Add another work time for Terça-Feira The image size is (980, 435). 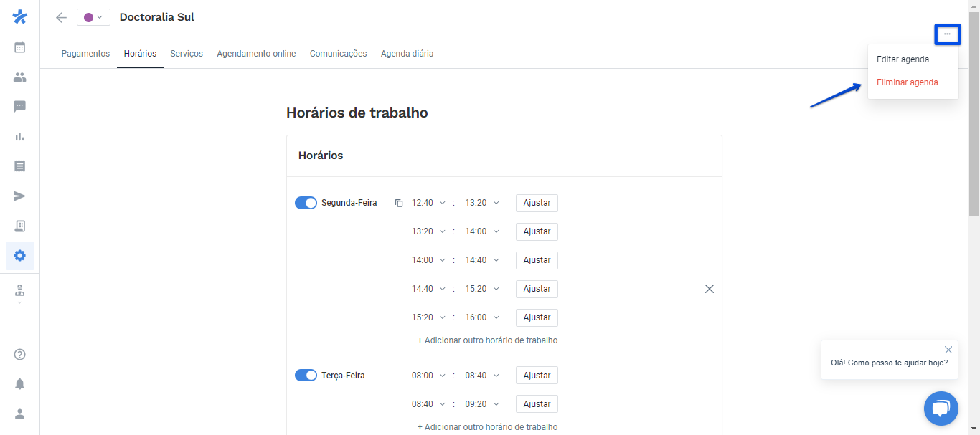pyautogui.click(x=487, y=427)
